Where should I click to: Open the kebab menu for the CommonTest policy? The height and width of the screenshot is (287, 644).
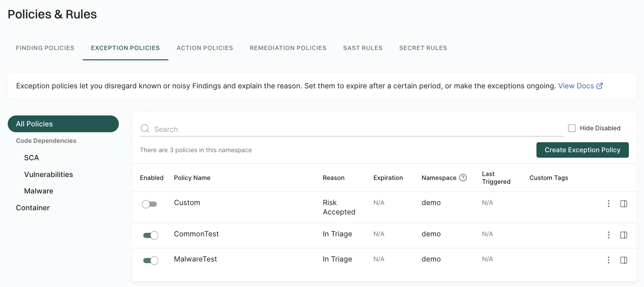pos(608,235)
